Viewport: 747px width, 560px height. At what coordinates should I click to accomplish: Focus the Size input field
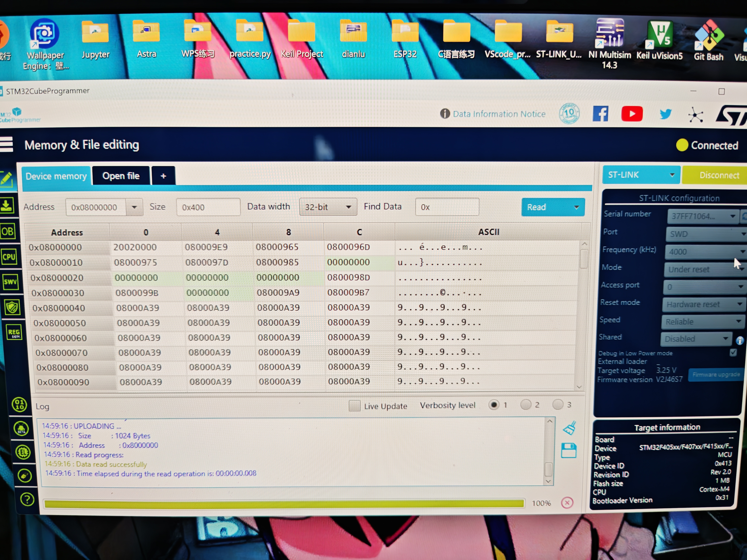pos(208,207)
